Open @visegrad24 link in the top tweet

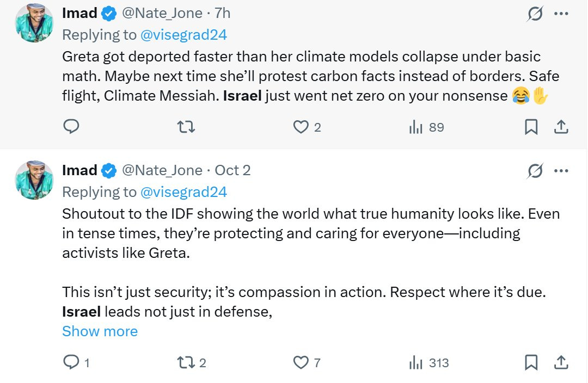[x=183, y=35]
